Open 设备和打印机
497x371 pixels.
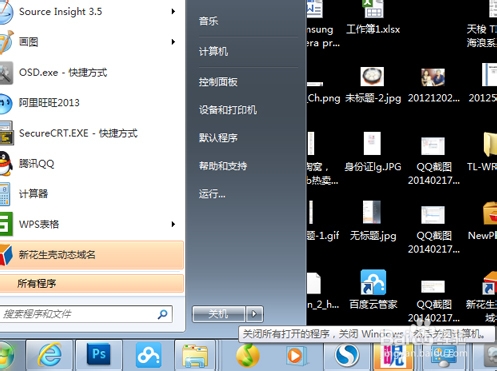point(228,110)
